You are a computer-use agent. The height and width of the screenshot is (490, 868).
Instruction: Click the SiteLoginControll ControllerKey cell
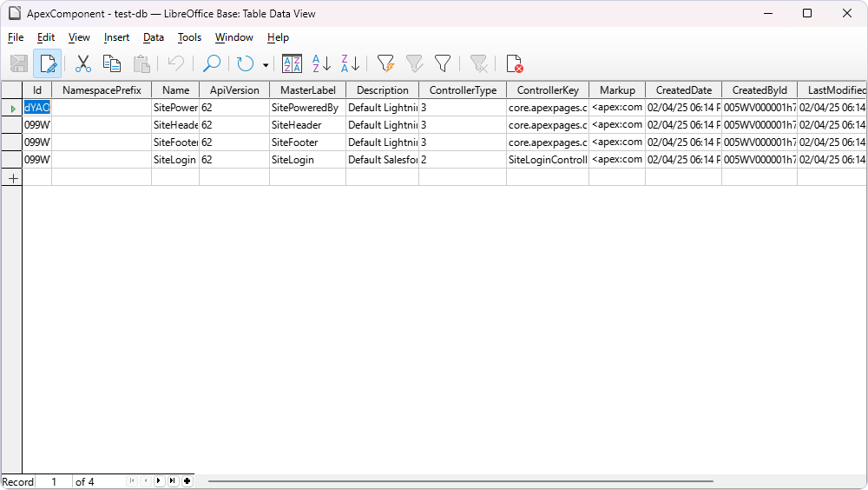[548, 160]
